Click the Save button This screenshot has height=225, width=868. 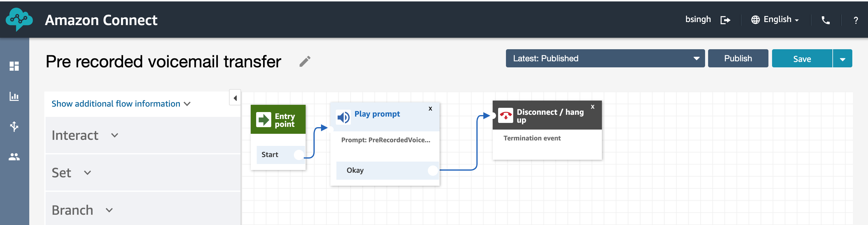tap(802, 59)
